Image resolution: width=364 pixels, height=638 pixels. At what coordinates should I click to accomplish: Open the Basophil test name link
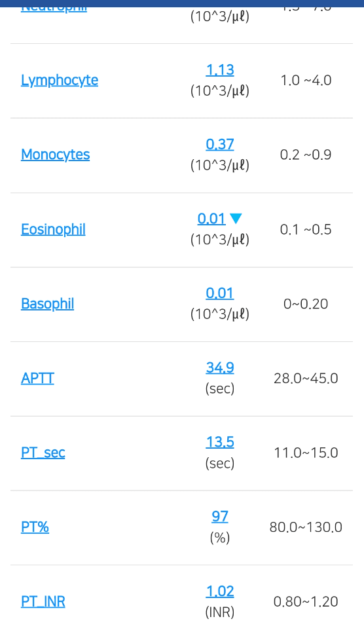tap(48, 304)
